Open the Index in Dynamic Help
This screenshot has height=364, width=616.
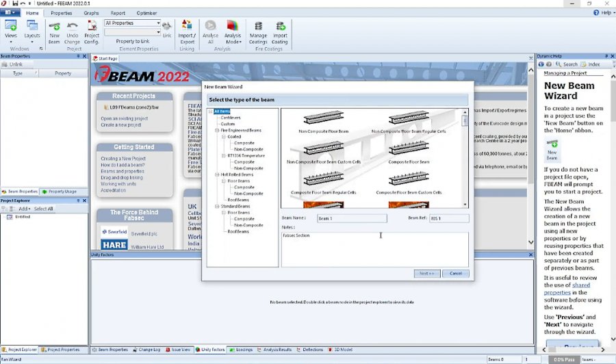coord(590,64)
